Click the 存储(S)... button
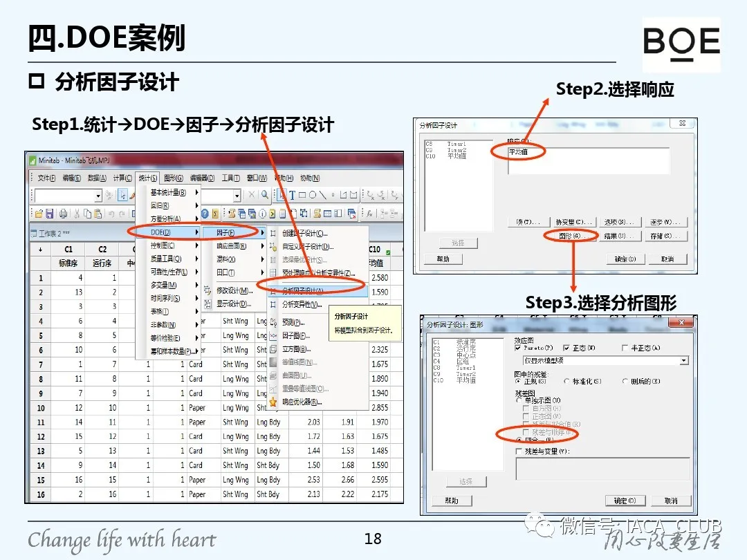Screen dimensions: 747x560 (666, 236)
